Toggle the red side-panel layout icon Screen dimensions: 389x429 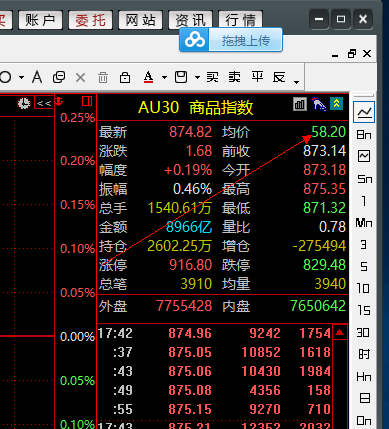point(87,101)
